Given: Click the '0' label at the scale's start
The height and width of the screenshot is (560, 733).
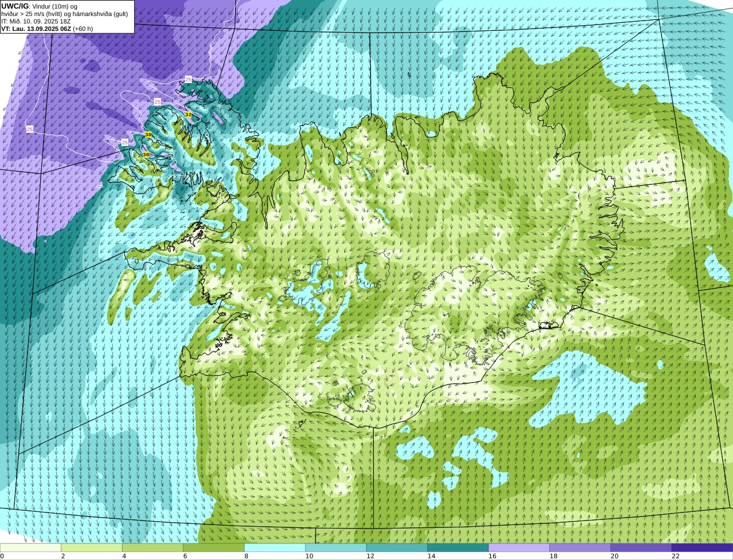Looking at the screenshot, I should point(2,556).
